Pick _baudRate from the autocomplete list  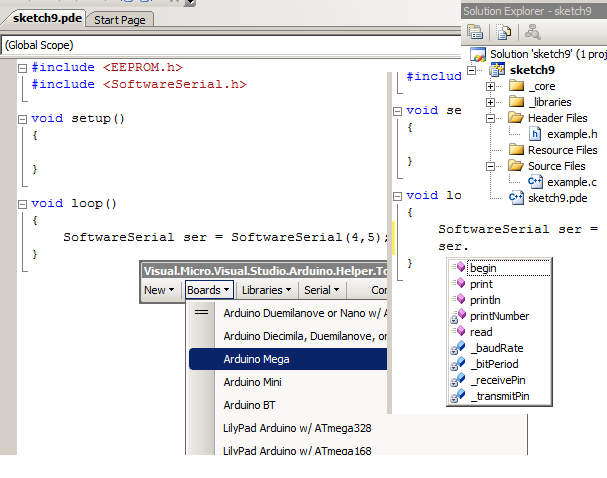pyautogui.click(x=497, y=348)
